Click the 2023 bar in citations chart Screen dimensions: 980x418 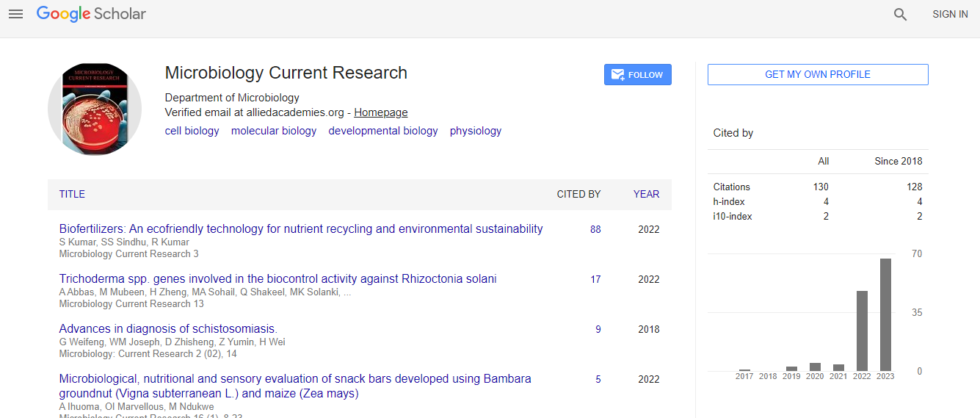885,314
